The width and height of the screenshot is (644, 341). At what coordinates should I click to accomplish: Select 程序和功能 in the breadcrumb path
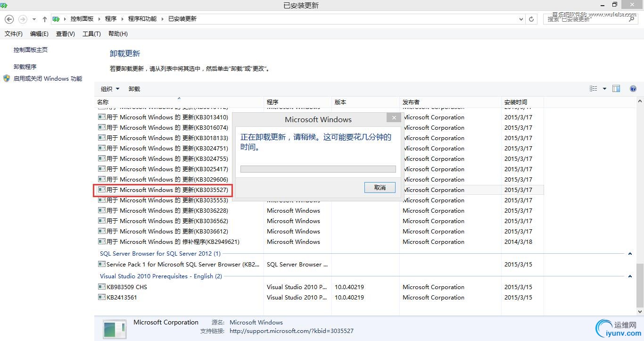pyautogui.click(x=142, y=19)
